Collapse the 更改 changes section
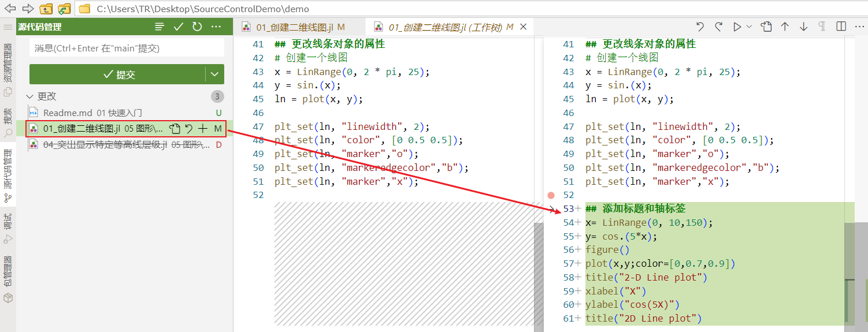This screenshot has width=868, height=332. [x=30, y=96]
